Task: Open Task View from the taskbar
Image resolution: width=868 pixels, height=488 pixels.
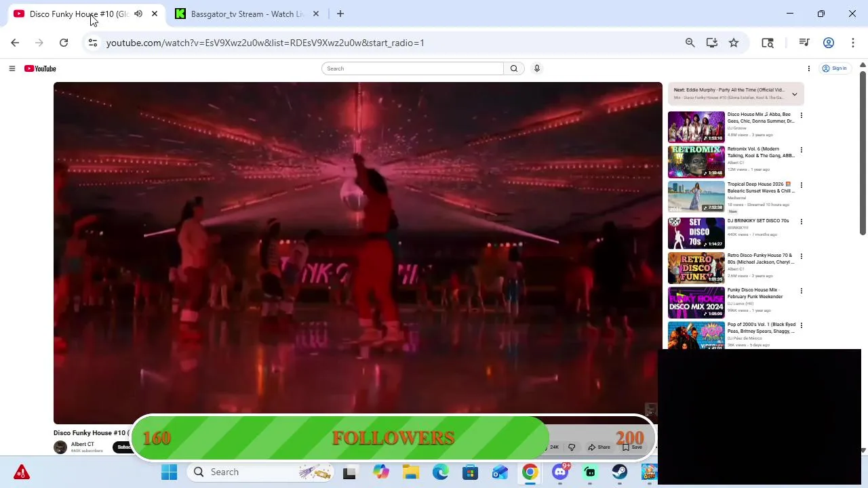Action: pyautogui.click(x=349, y=472)
